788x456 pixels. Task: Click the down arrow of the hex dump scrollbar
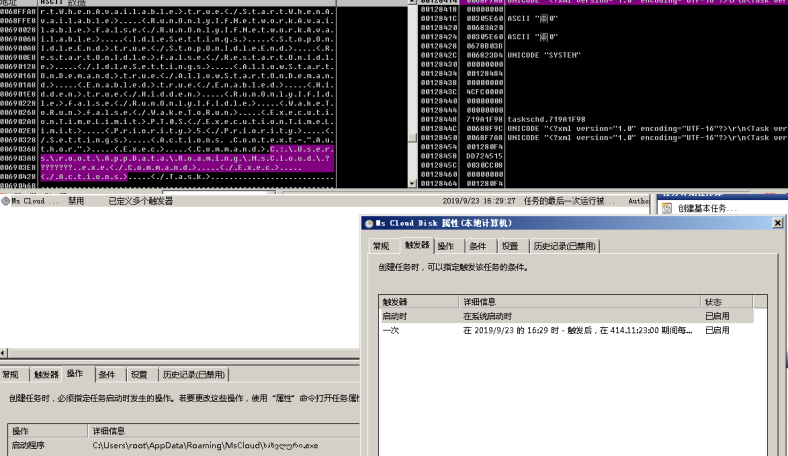[x=412, y=184]
